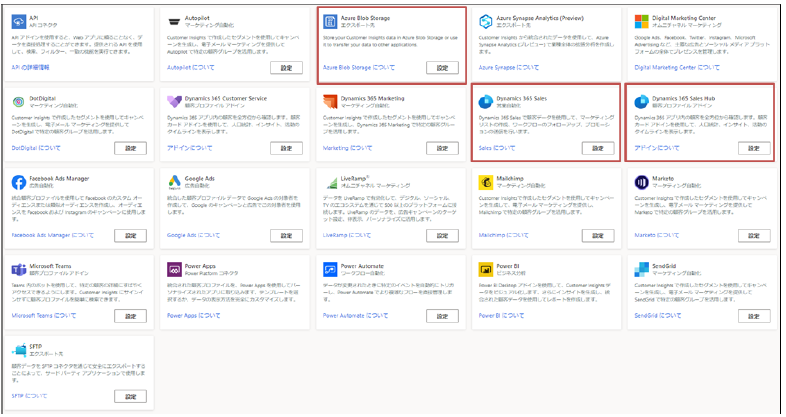
Task: Open the About Facebook Ads Manager link
Action: [x=52, y=235]
